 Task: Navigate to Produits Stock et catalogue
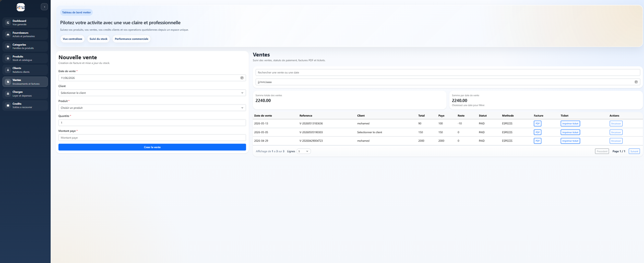coord(25,58)
